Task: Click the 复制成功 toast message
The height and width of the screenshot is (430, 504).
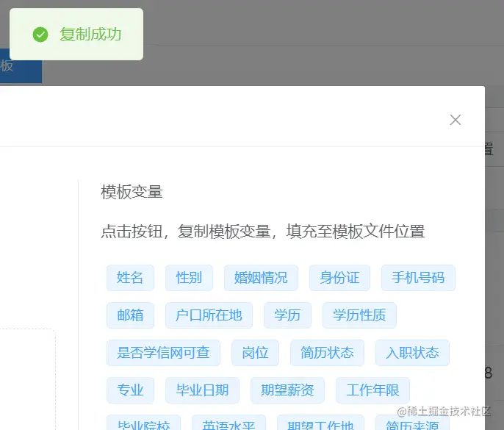Action: pos(76,34)
